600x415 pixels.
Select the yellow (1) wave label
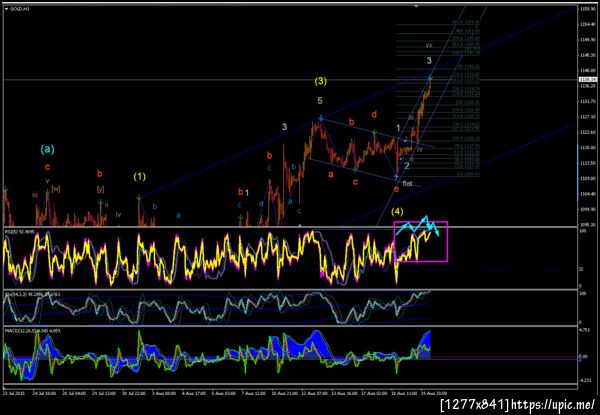[140, 177]
